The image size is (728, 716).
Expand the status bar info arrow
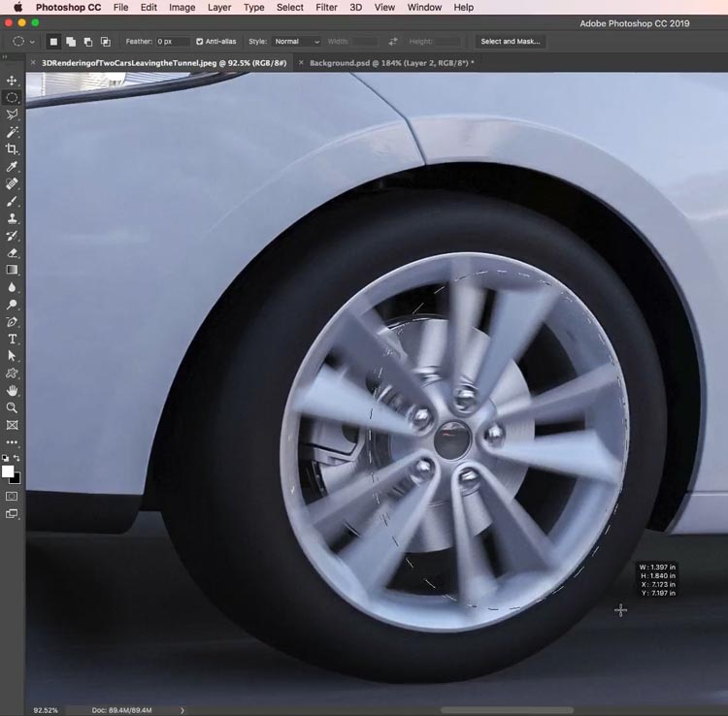(x=182, y=710)
